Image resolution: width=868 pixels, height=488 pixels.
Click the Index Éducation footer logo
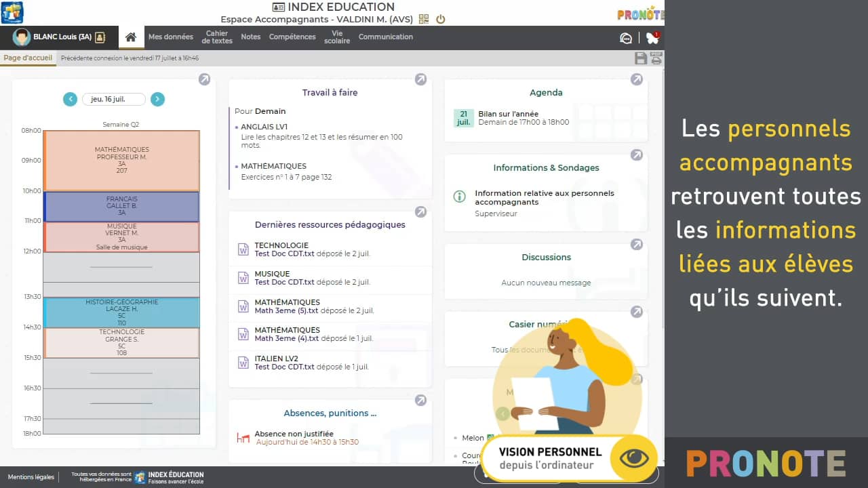tap(169, 477)
